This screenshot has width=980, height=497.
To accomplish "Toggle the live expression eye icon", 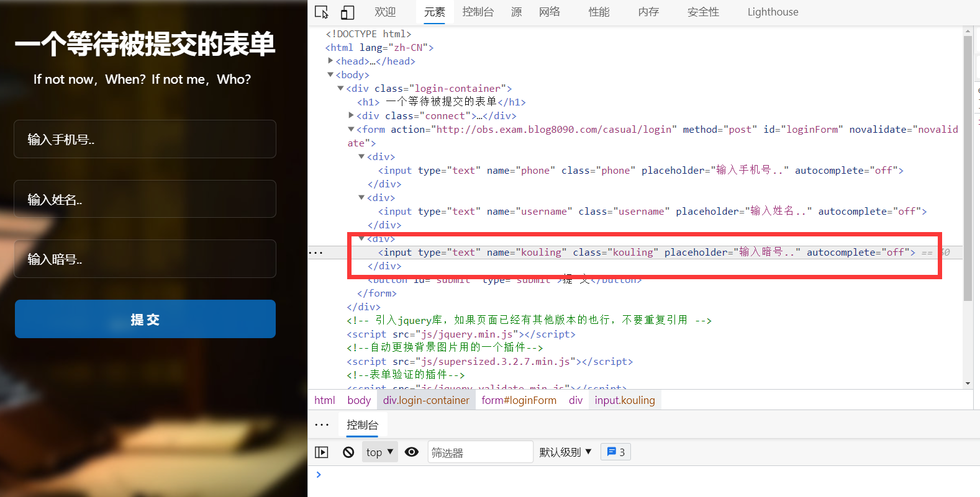I will click(x=412, y=452).
